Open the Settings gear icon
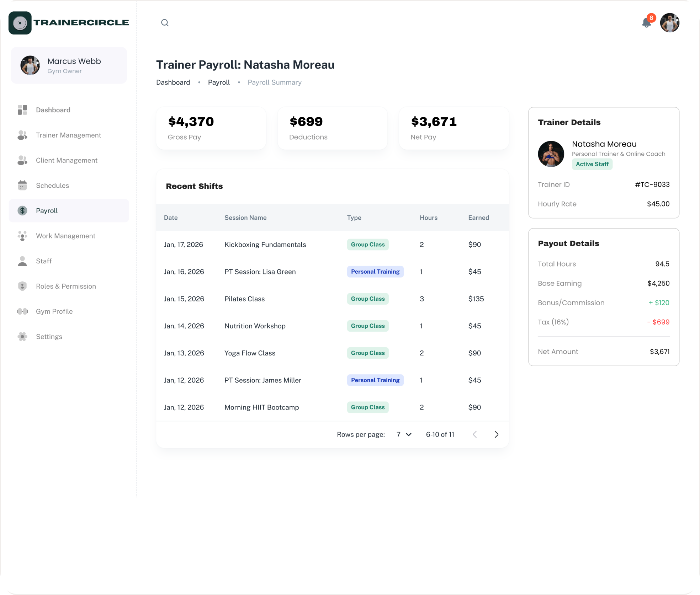 pyautogui.click(x=22, y=337)
